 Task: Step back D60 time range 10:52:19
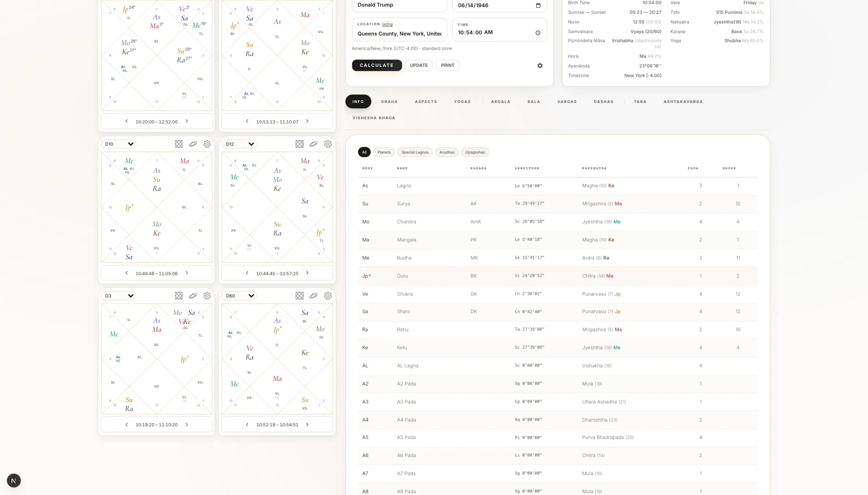[x=247, y=425]
